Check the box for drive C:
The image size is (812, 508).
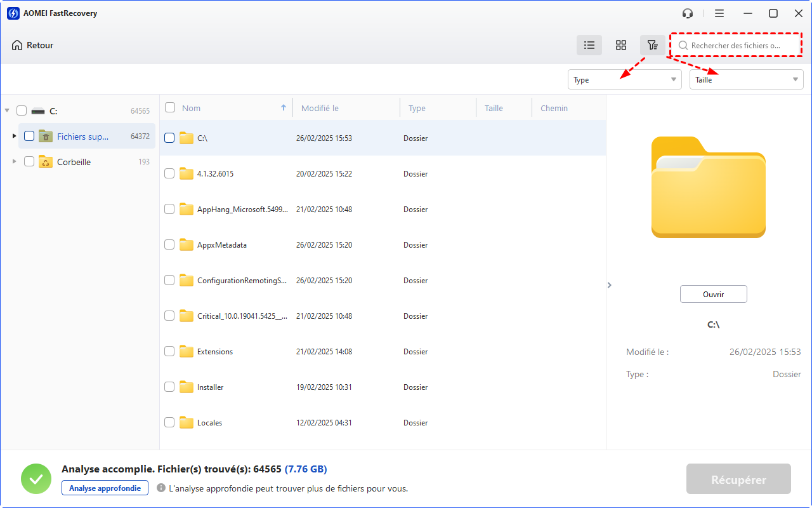pyautogui.click(x=22, y=110)
